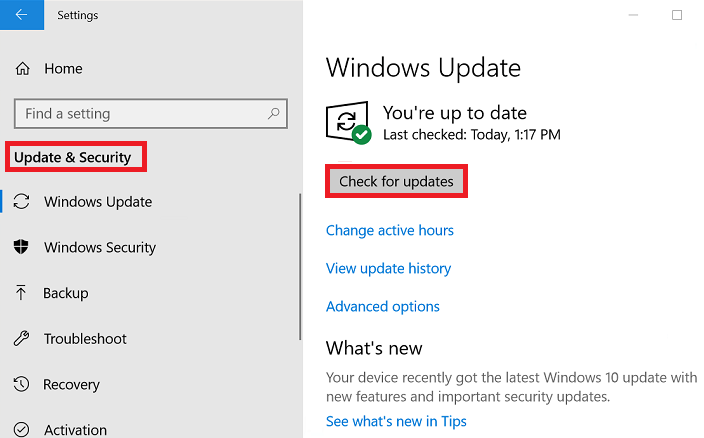Click the Windows Security shield icon
The width and height of the screenshot is (704, 438).
[x=21, y=247]
